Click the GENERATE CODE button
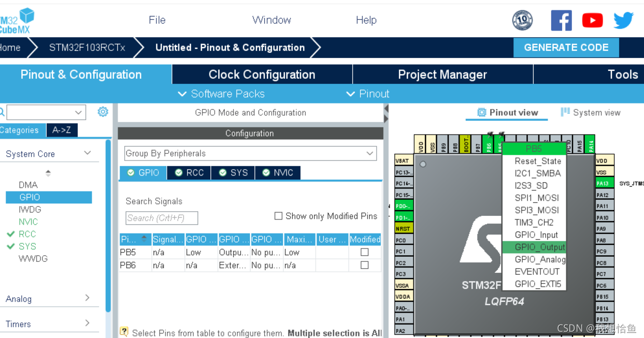Screen dimensions: 644x338 (566, 48)
